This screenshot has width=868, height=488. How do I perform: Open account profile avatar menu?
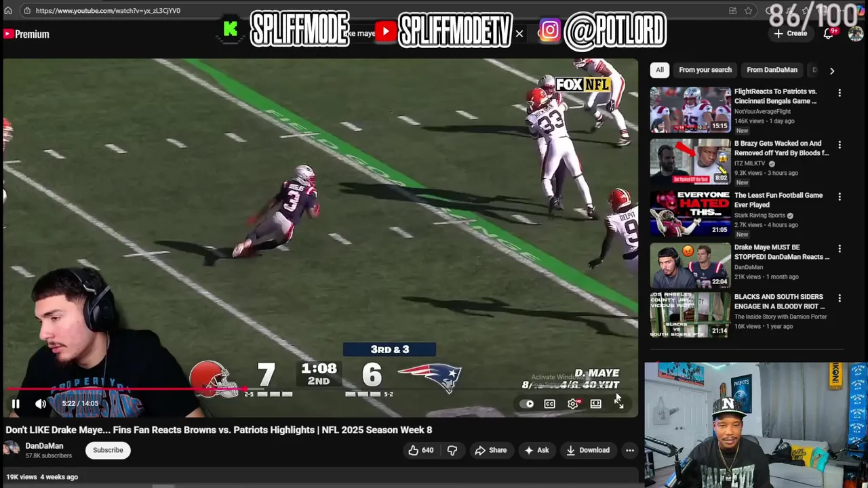[x=856, y=33]
